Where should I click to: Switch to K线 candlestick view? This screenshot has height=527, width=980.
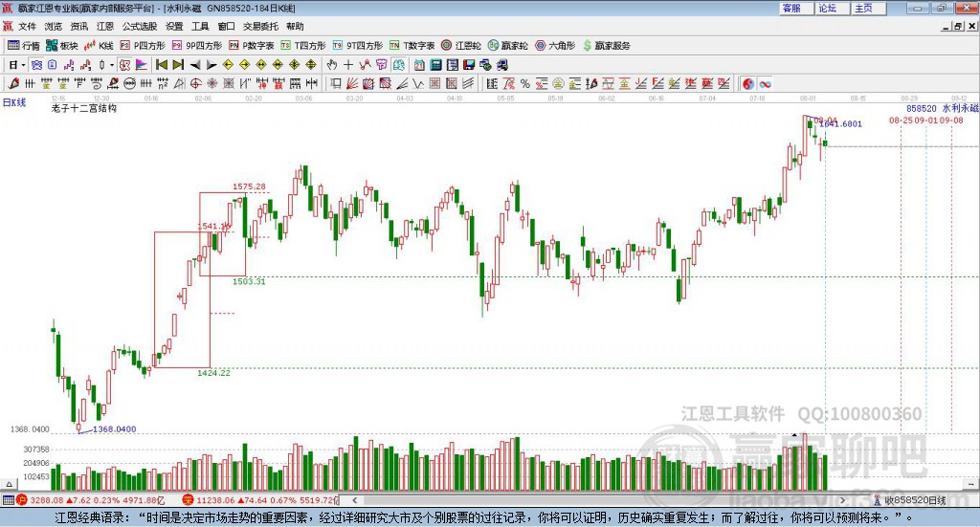(x=99, y=46)
